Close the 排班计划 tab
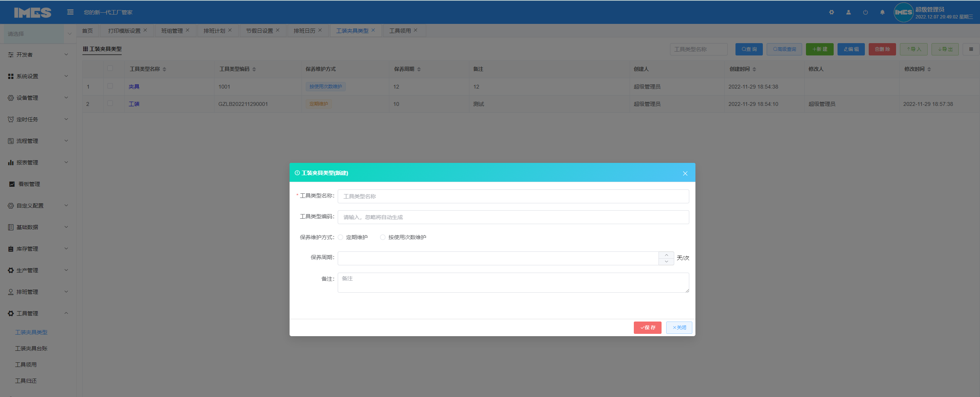 (x=230, y=30)
